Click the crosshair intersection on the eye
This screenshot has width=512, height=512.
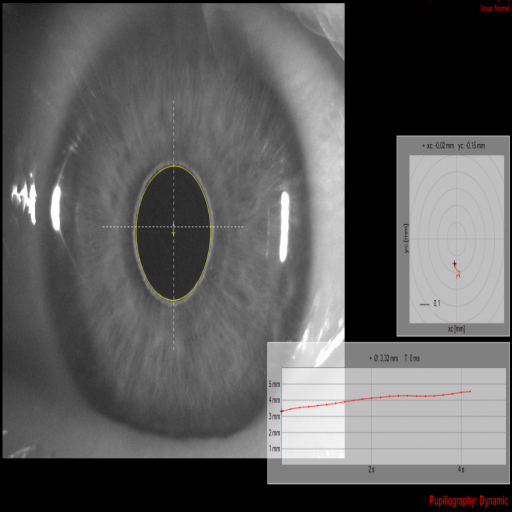[173, 227]
